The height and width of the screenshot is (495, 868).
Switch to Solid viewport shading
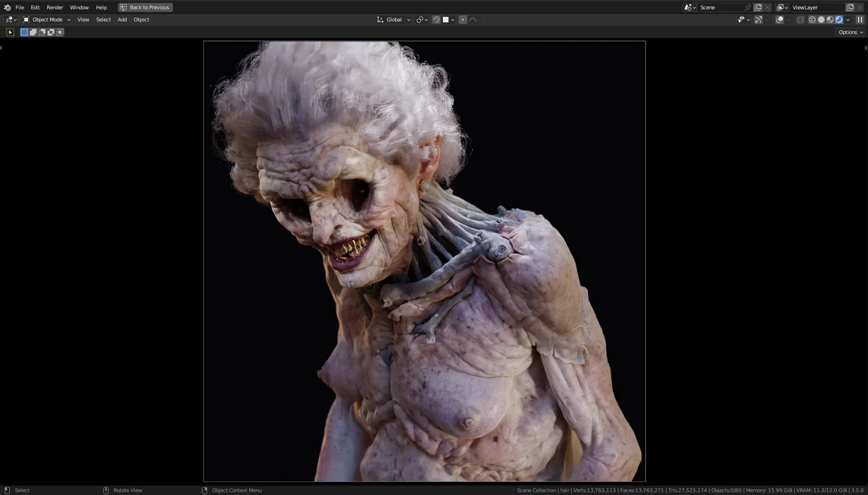820,20
